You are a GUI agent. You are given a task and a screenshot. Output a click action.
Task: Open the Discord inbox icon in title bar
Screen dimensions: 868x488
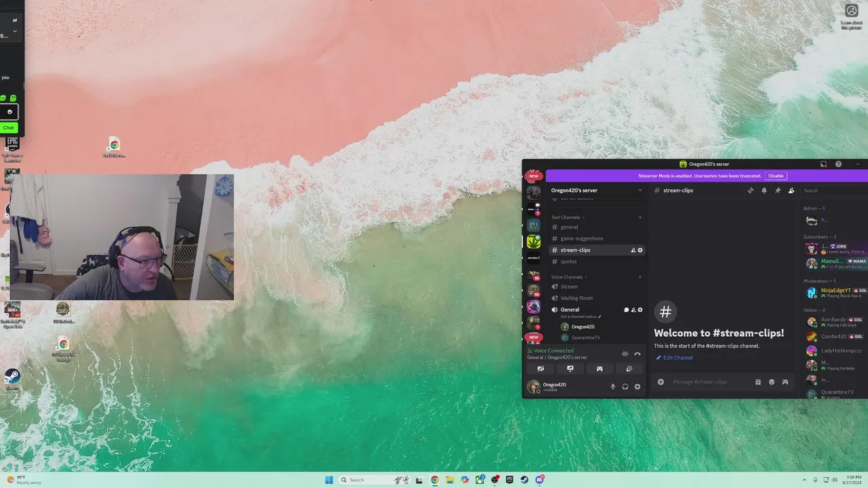point(823,164)
